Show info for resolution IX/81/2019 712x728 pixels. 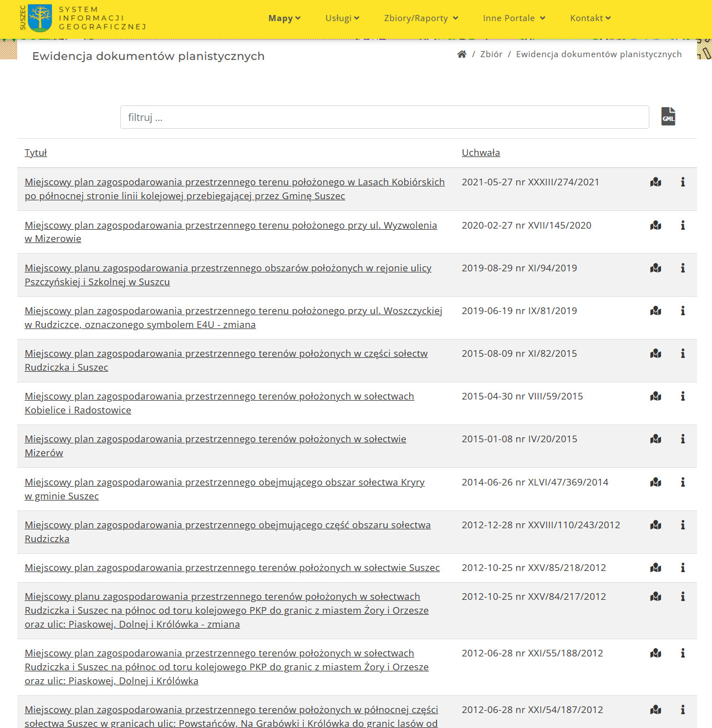(683, 311)
